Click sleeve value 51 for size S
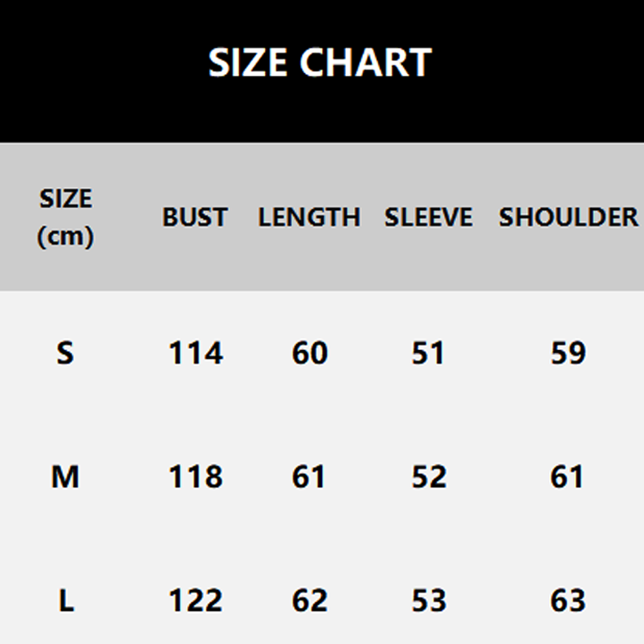644x644 pixels. pos(428,353)
